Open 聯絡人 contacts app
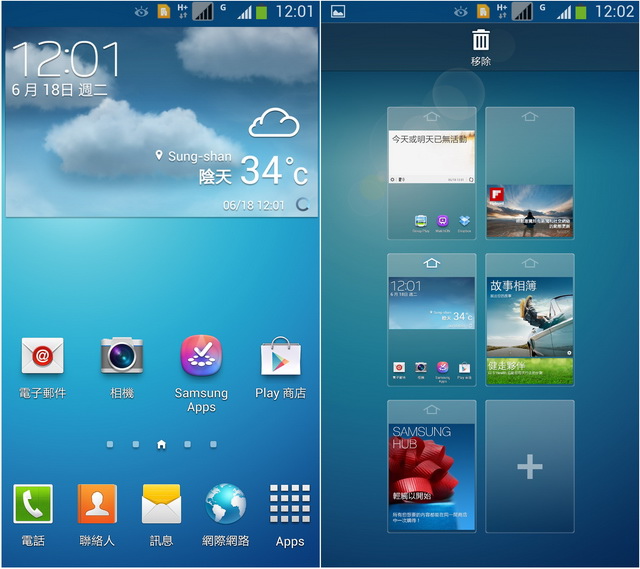The image size is (640, 569). click(97, 504)
